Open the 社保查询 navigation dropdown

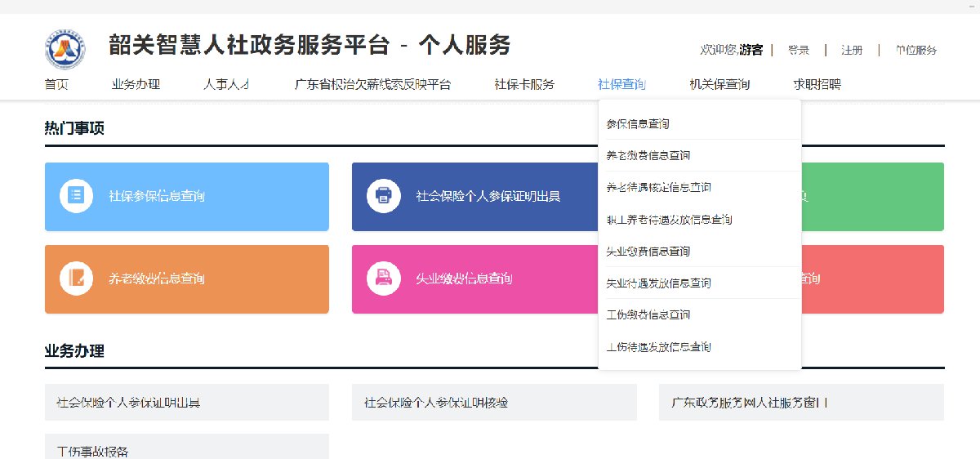coord(621,84)
